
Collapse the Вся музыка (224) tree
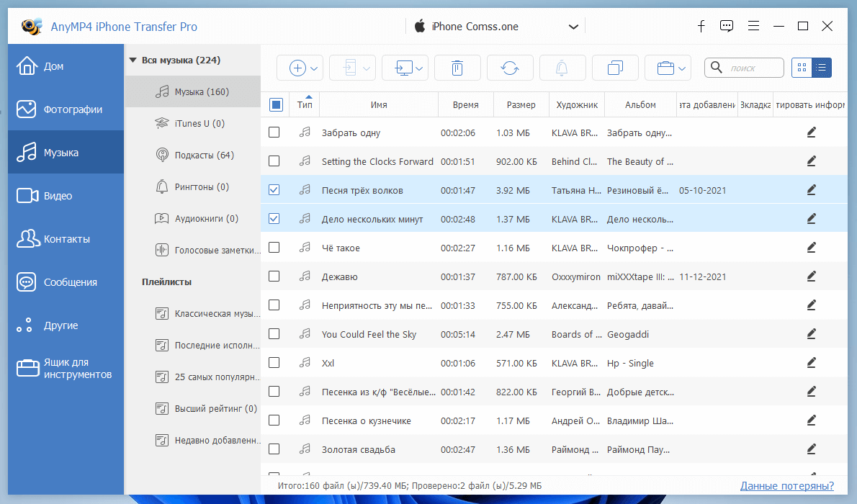tap(133, 60)
